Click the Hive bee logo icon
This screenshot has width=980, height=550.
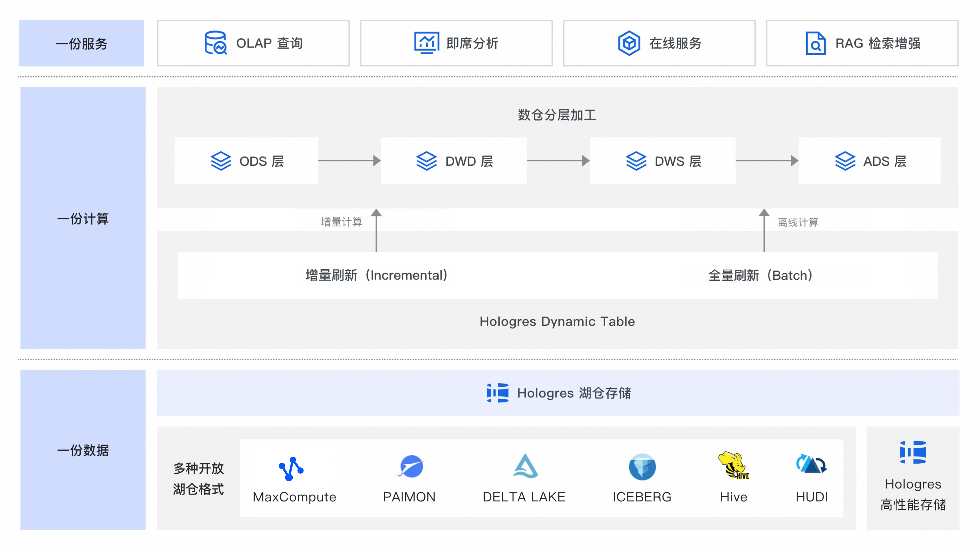pos(733,465)
